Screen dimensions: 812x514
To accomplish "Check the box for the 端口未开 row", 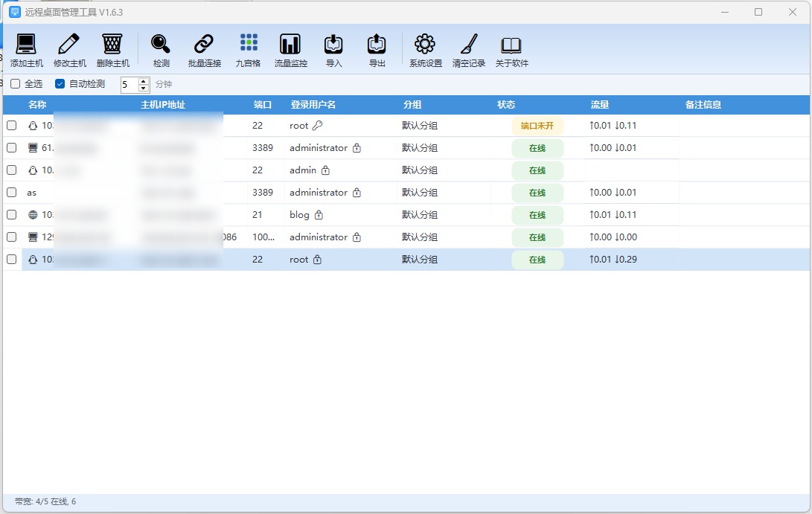I will pyautogui.click(x=11, y=125).
